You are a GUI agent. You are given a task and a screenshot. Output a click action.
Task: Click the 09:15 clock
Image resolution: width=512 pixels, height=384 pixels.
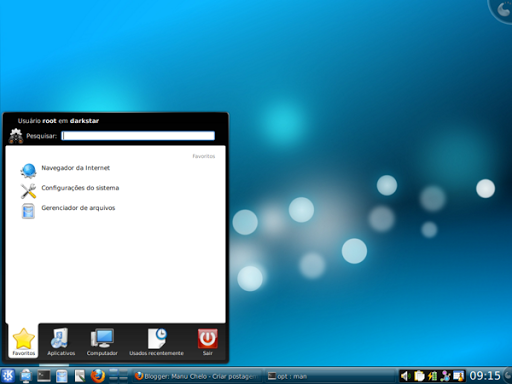(485, 376)
